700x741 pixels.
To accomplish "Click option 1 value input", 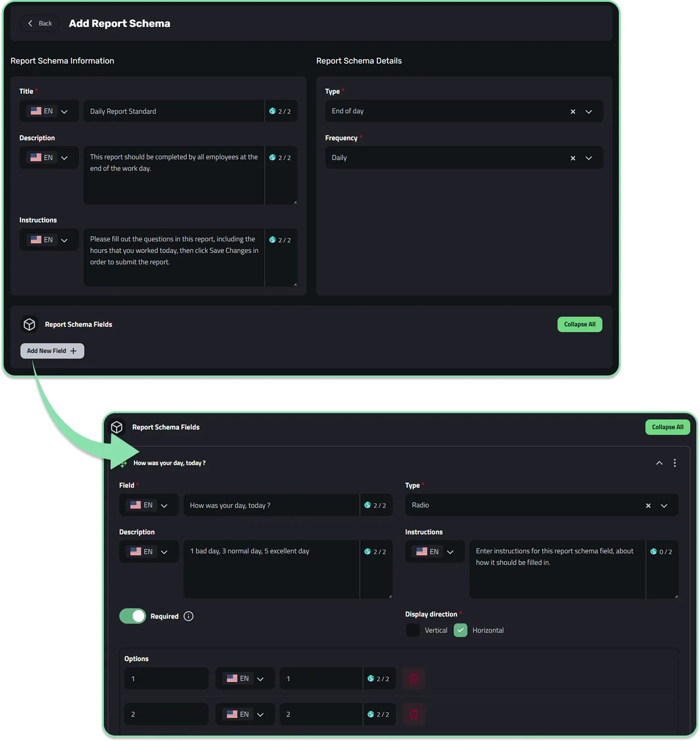I will tap(166, 678).
